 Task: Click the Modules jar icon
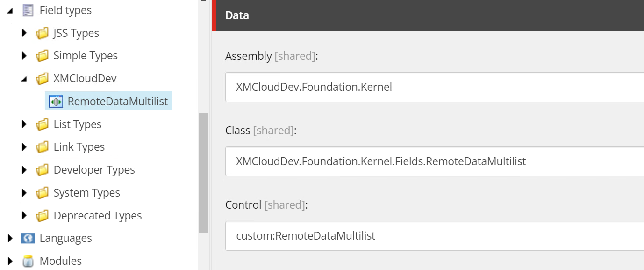[x=28, y=261]
